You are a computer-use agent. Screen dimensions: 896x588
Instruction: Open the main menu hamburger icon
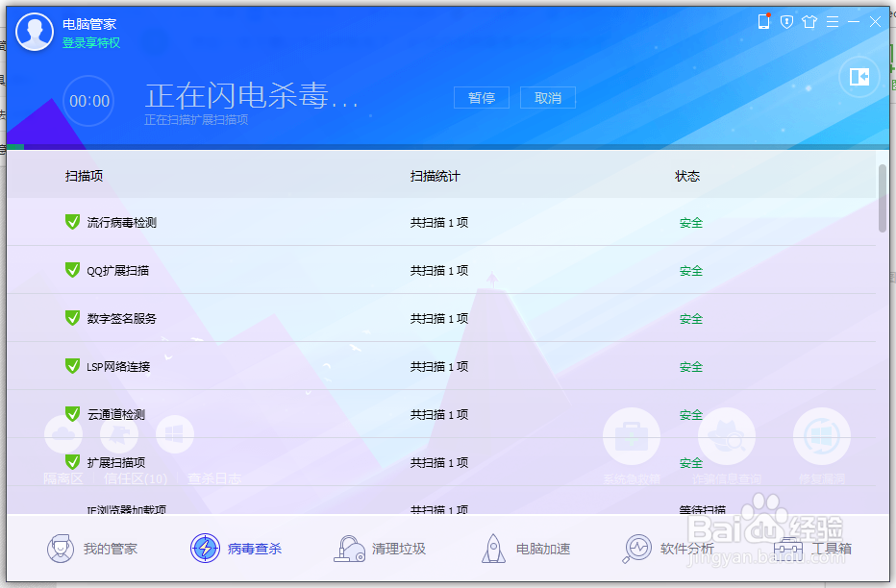point(833,22)
